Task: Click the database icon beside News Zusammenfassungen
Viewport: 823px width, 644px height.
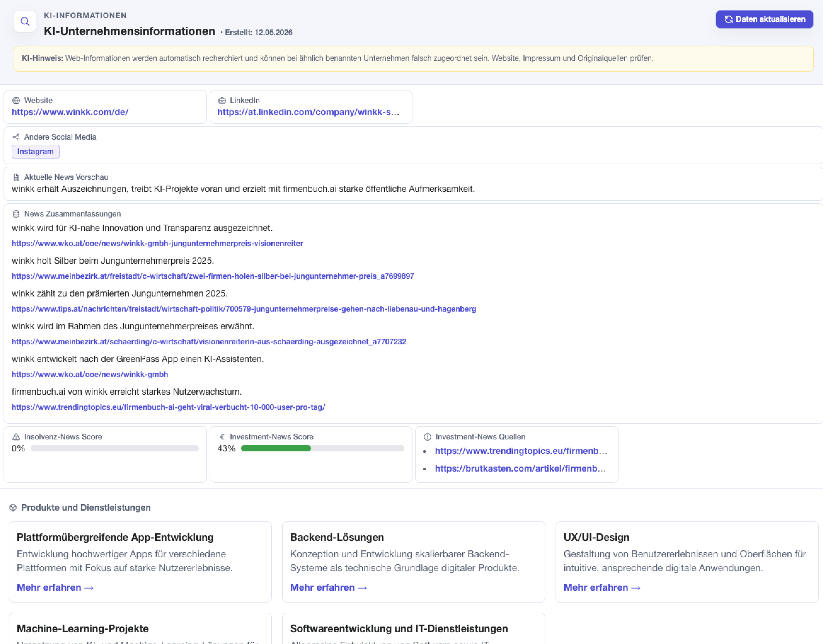Action: (16, 214)
